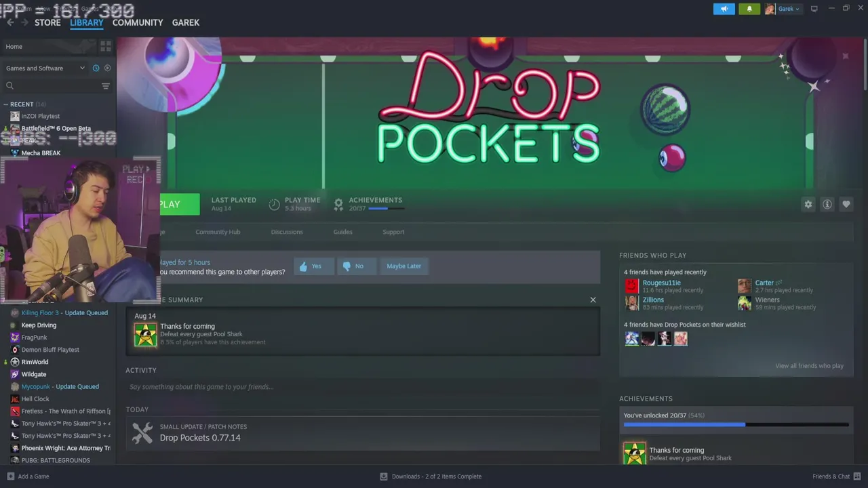Image resolution: width=868 pixels, height=488 pixels.
Task: Go forward with the right arrow
Action: point(24,22)
